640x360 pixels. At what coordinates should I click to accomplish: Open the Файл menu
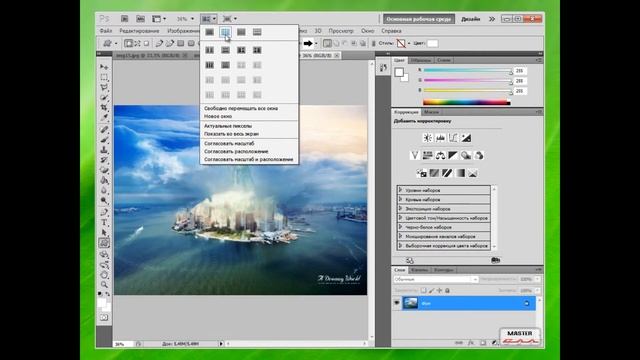[106, 31]
